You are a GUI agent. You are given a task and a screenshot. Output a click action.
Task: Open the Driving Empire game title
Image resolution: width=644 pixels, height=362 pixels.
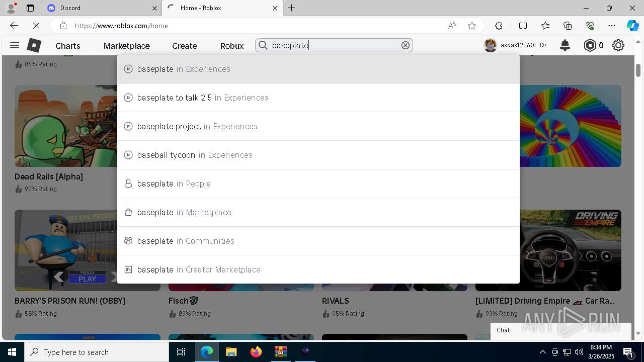tap(545, 301)
